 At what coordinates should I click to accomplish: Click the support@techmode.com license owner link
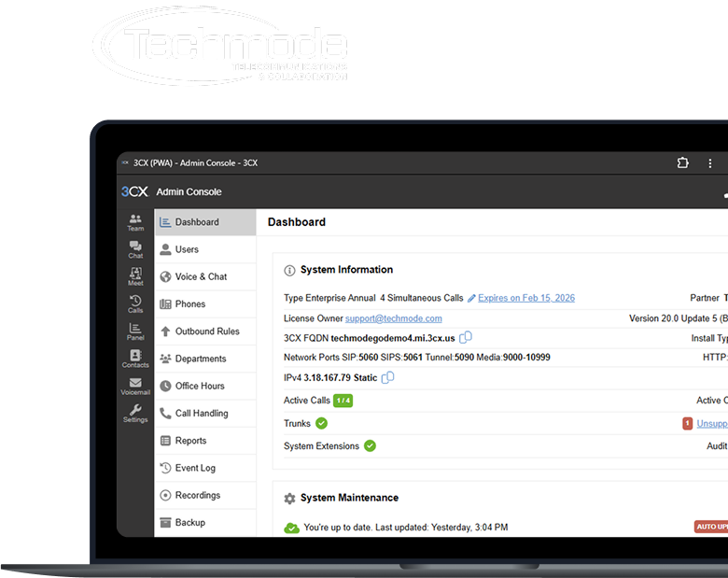pyautogui.click(x=393, y=318)
